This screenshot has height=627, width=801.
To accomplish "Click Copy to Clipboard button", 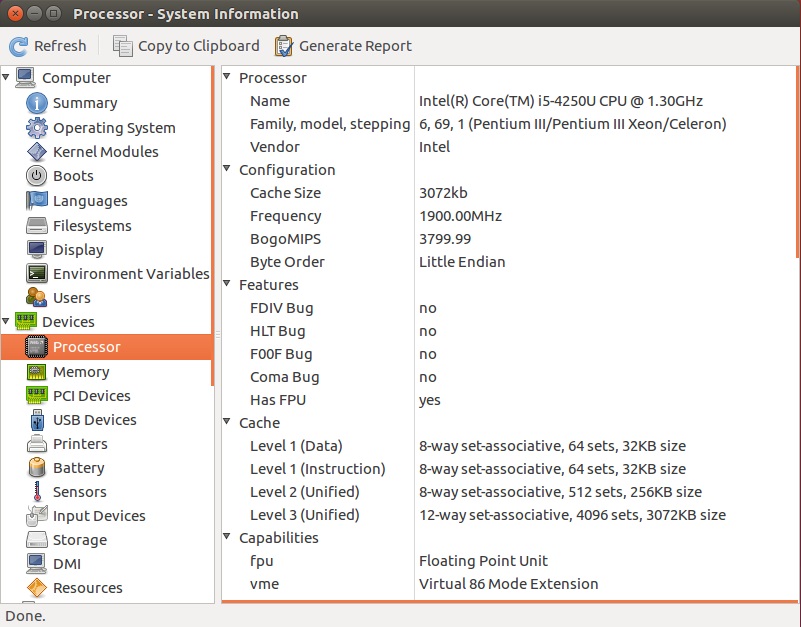I will coord(186,46).
